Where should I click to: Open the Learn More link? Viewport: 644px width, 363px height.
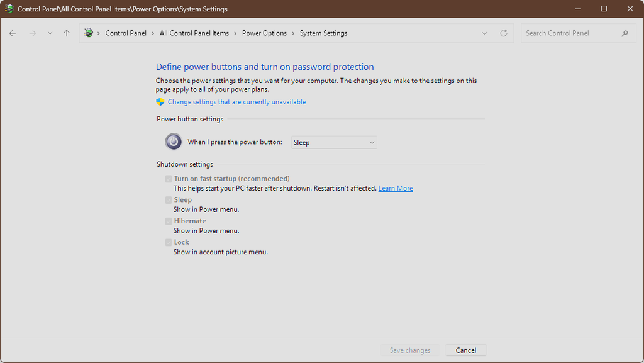[396, 189]
